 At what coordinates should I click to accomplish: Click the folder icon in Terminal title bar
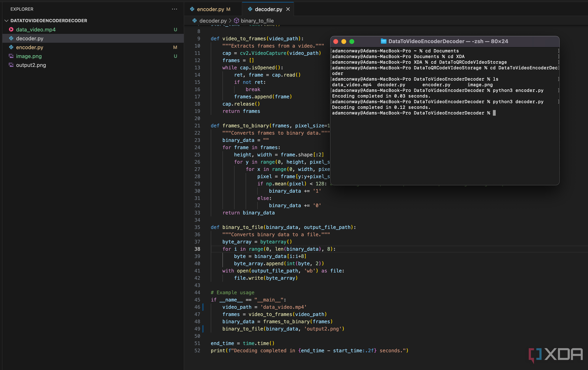click(383, 41)
